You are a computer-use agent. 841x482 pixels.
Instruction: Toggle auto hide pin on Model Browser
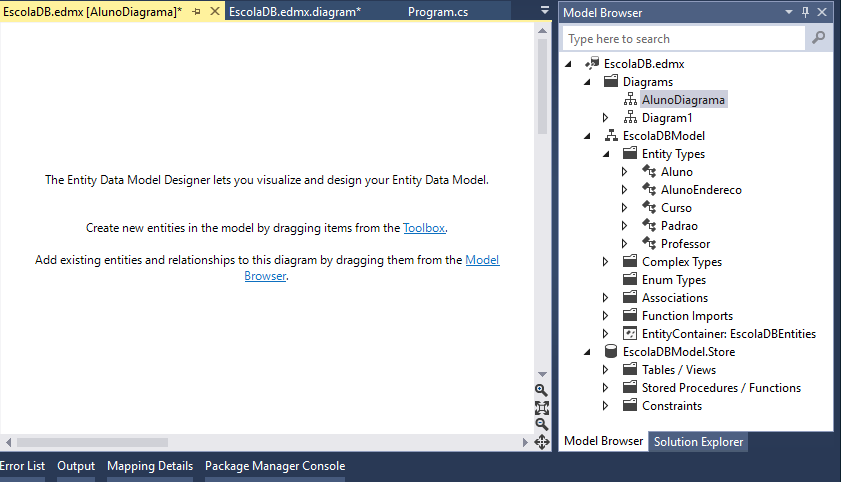click(x=805, y=12)
